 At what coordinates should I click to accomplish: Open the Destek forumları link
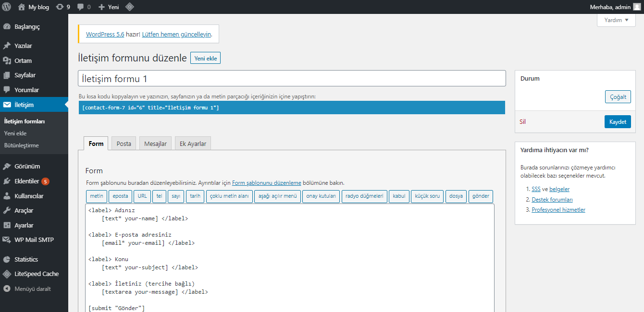552,200
